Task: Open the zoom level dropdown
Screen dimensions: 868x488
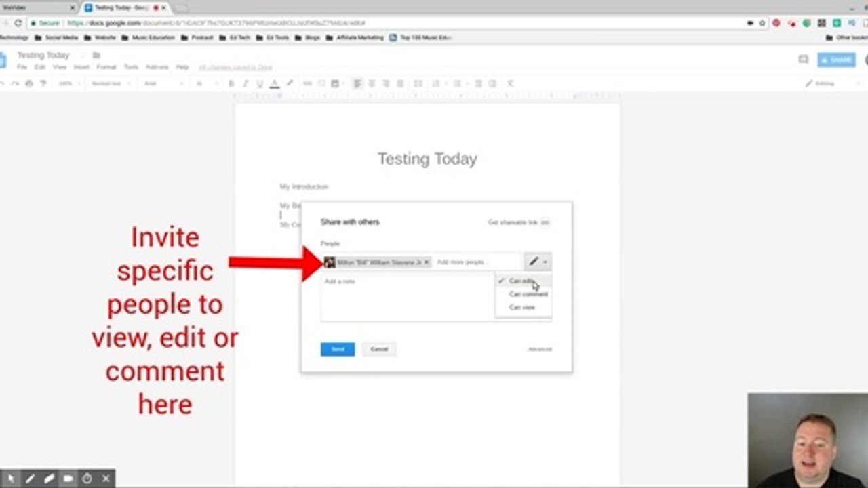Action: [x=68, y=83]
